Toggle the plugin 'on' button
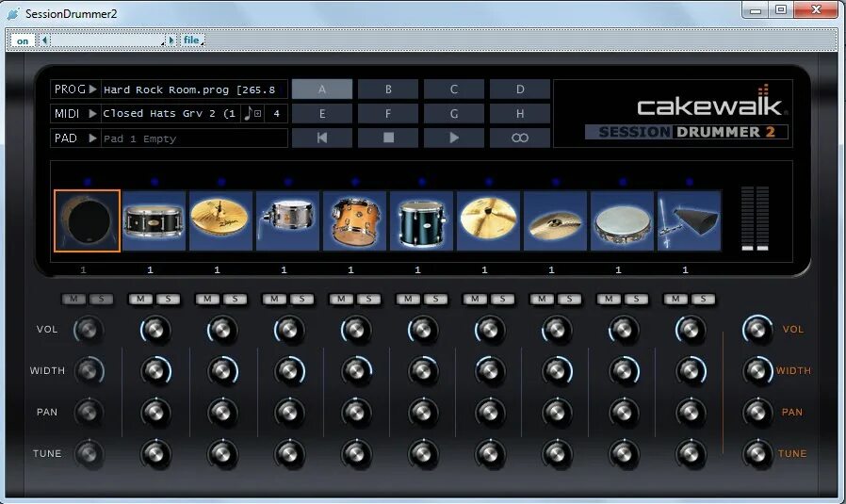Image resolution: width=846 pixels, height=504 pixels. (x=23, y=41)
